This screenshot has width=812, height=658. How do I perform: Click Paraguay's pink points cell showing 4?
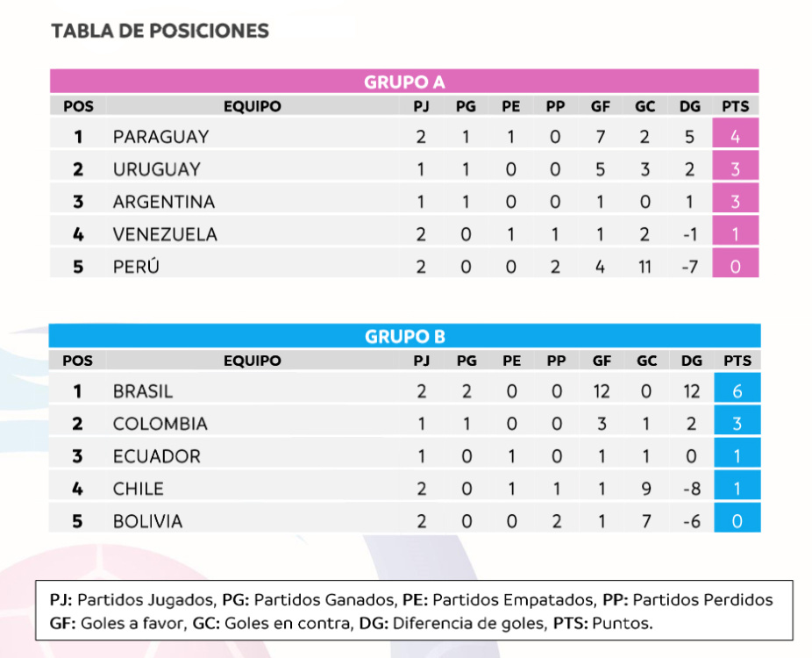735,137
